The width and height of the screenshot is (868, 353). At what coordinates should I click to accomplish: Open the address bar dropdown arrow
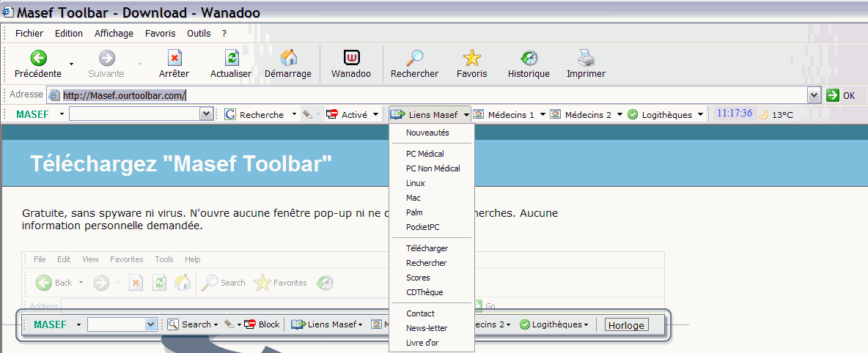point(814,95)
